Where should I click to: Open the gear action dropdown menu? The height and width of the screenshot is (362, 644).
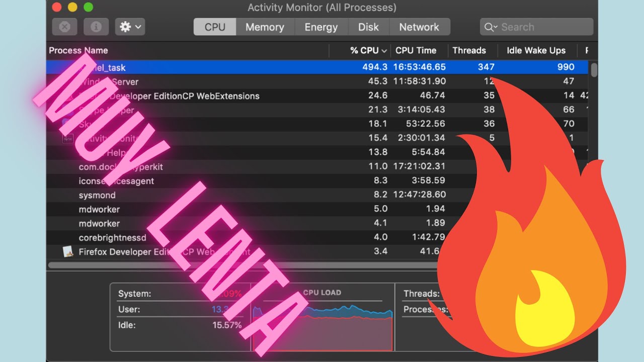pyautogui.click(x=130, y=27)
